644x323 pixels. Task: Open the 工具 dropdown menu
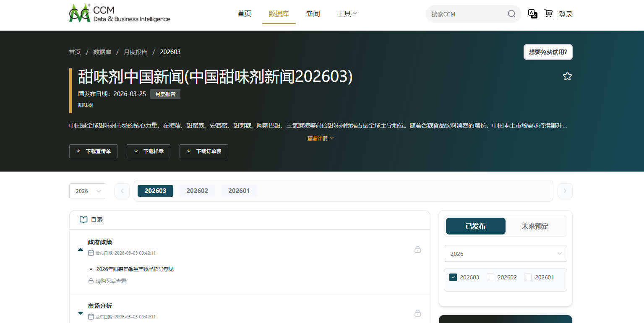[x=347, y=13]
